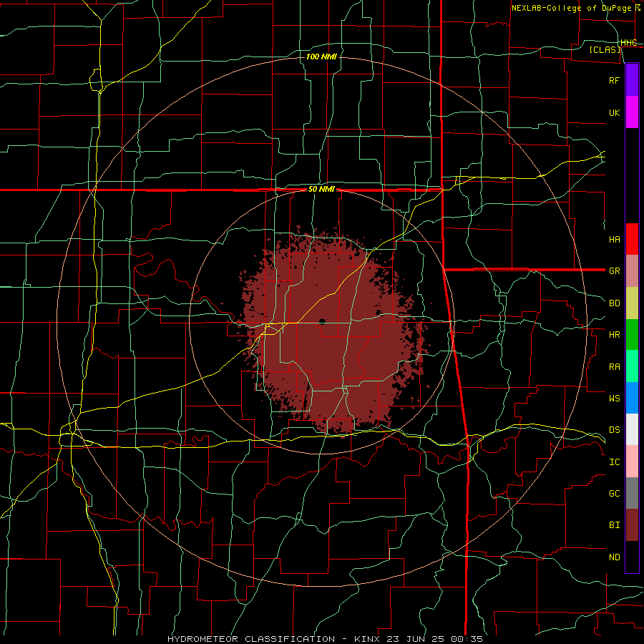Pick the RA light-green legend swatch
This screenshot has width=644, height=644.
[x=632, y=366]
